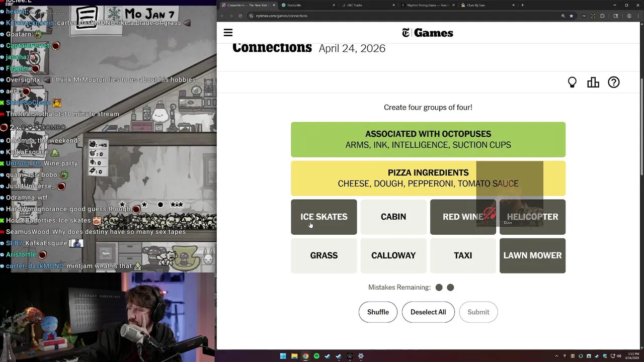Click the Deselect All button
The image size is (644, 362).
tap(428, 312)
